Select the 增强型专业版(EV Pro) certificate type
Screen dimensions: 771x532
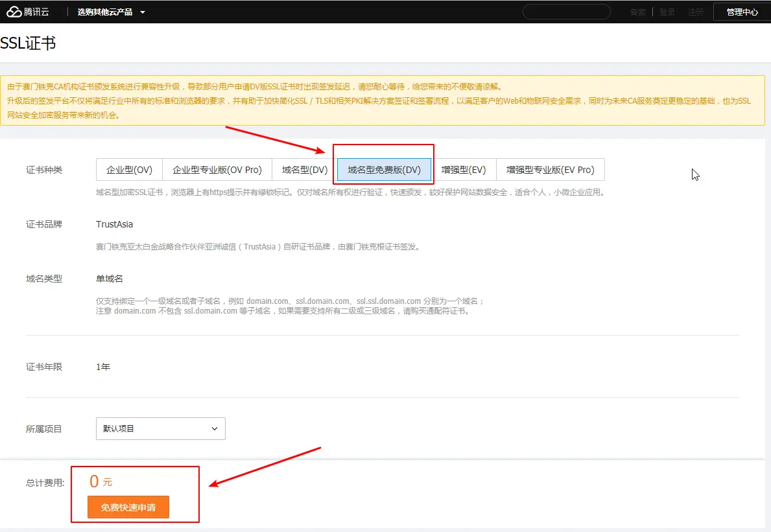[551, 170]
